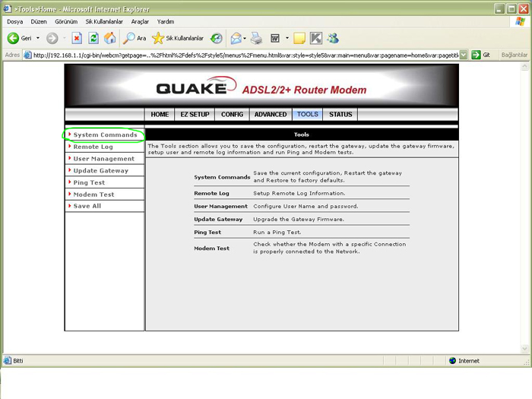532x399 pixels.
Task: Open the Edit button dropdown arrow
Action: tap(287, 38)
